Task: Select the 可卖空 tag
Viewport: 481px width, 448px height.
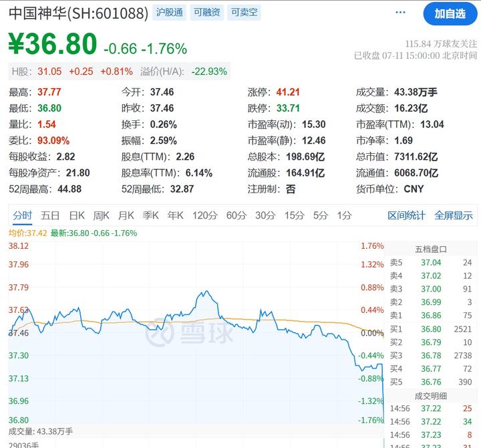Action: click(245, 13)
